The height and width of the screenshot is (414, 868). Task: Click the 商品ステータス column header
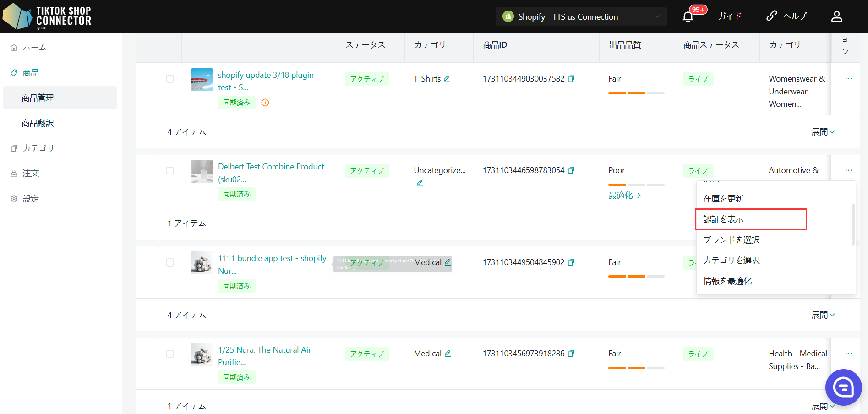click(x=711, y=45)
